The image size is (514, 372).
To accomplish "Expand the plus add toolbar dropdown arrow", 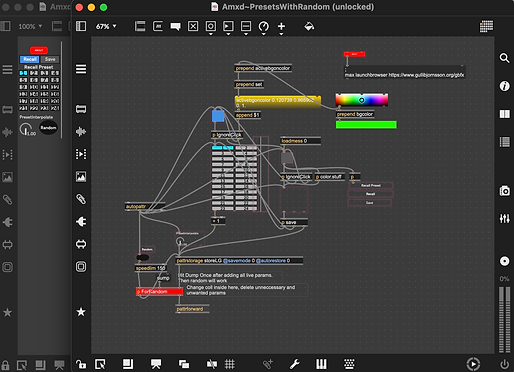I will (281, 34).
